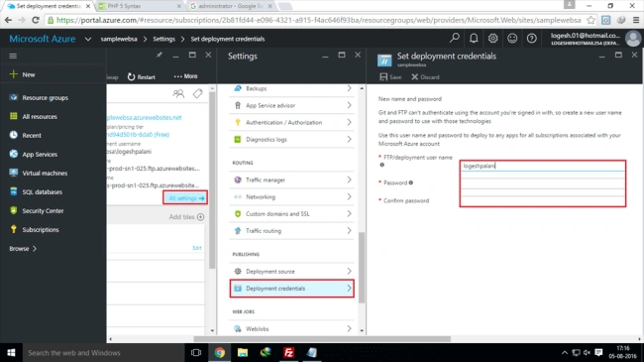The width and height of the screenshot is (644, 362).
Task: Open FileZilla from taskbar
Action: click(x=288, y=352)
